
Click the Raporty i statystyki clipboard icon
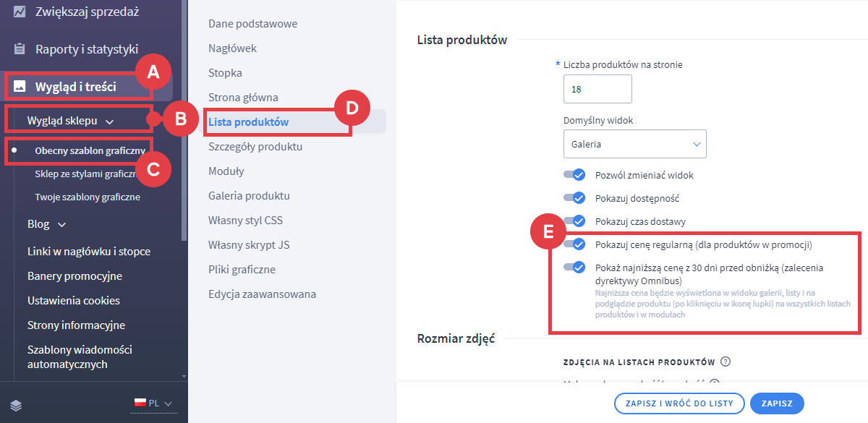20,49
